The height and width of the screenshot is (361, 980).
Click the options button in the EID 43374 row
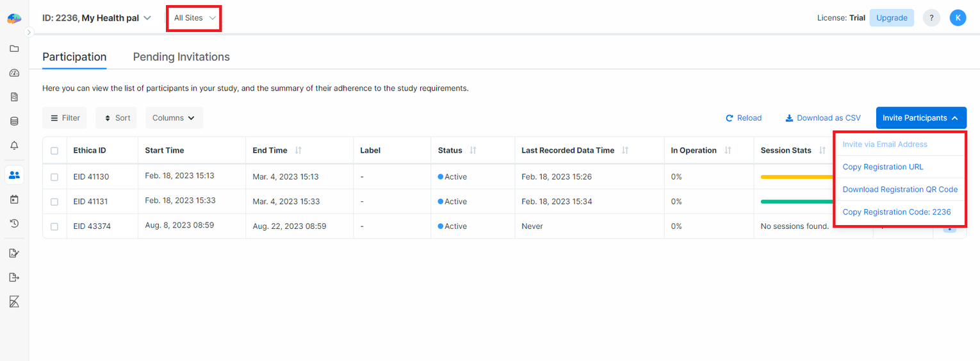(x=950, y=228)
